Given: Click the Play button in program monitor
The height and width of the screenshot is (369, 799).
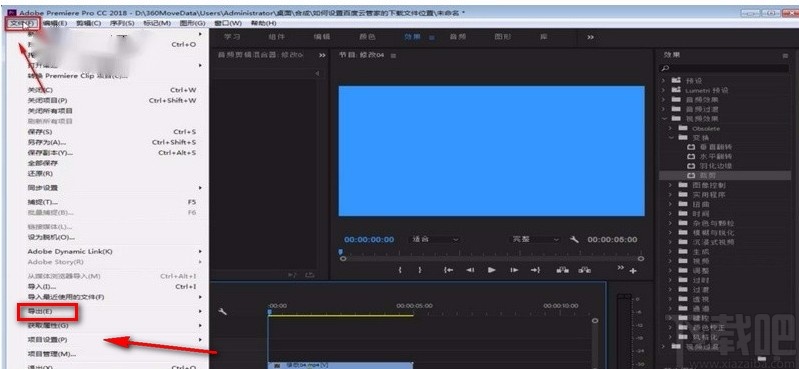Looking at the screenshot, I should pyautogui.click(x=492, y=270).
